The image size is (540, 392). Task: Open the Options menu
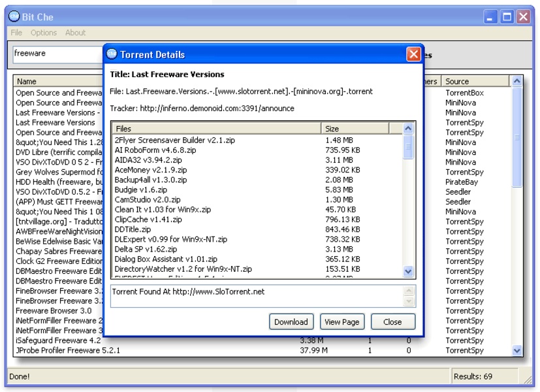coord(44,33)
